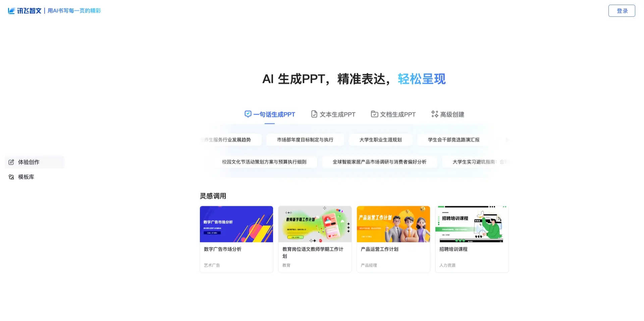Switch to the 文本生成PPT tab

(337, 114)
